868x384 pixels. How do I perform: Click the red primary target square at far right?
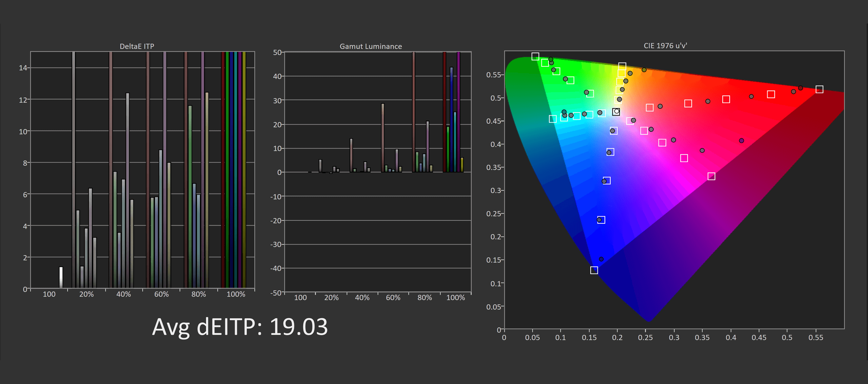(x=819, y=89)
